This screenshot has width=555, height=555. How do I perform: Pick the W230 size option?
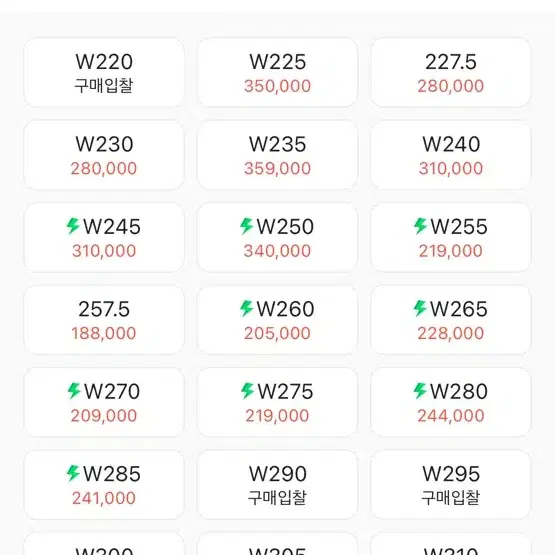[104, 155]
